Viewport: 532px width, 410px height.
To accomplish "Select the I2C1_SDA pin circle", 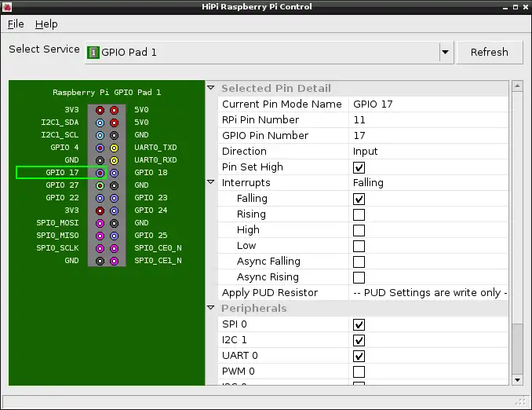I will (x=100, y=123).
